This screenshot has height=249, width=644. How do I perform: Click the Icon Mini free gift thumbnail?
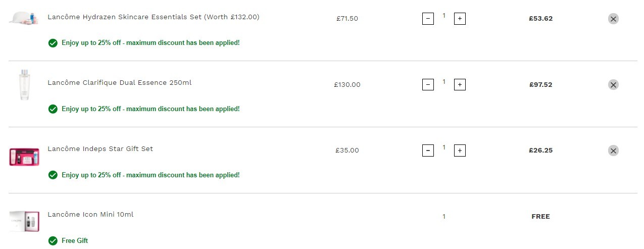pos(24,221)
